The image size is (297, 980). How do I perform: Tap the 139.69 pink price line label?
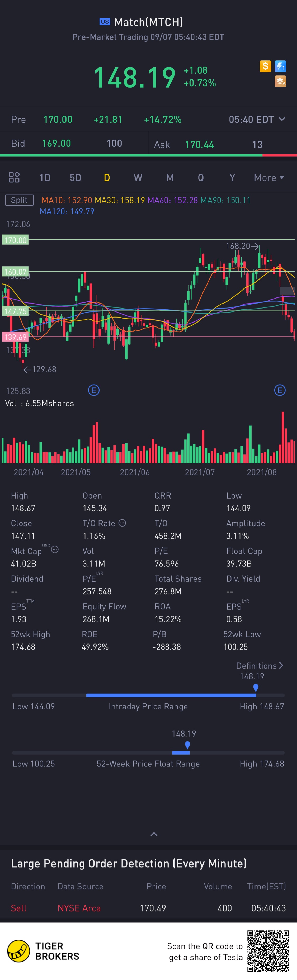coord(15,337)
